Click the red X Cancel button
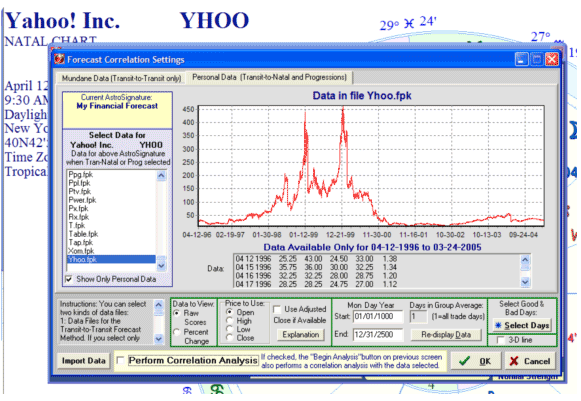The width and height of the screenshot is (581, 401). [530, 361]
